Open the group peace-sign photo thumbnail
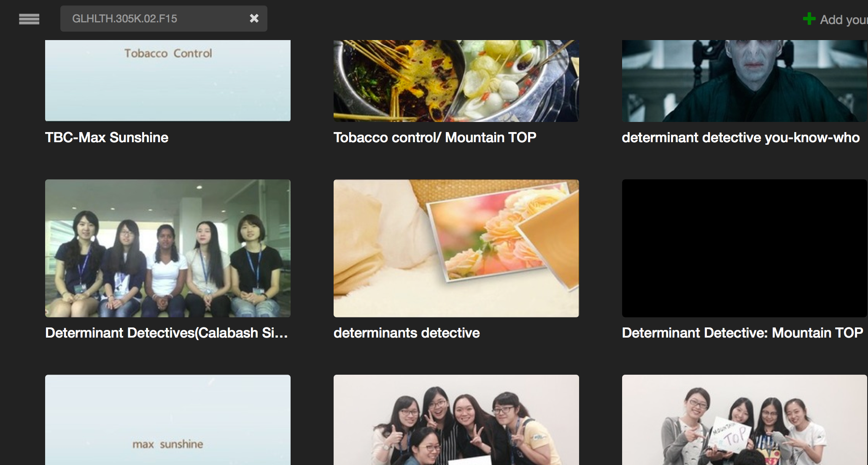This screenshot has width=868, height=465. 456,419
